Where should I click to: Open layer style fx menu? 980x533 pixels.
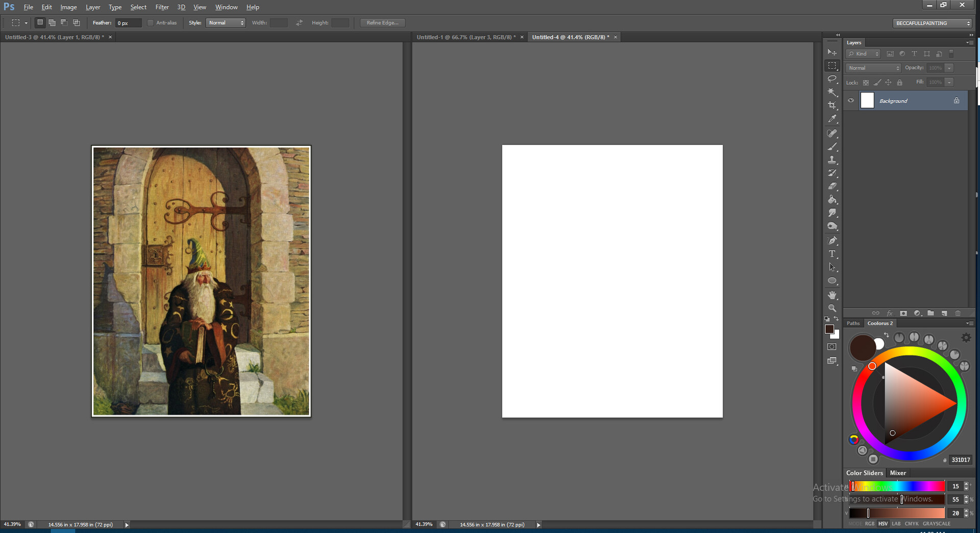click(890, 313)
